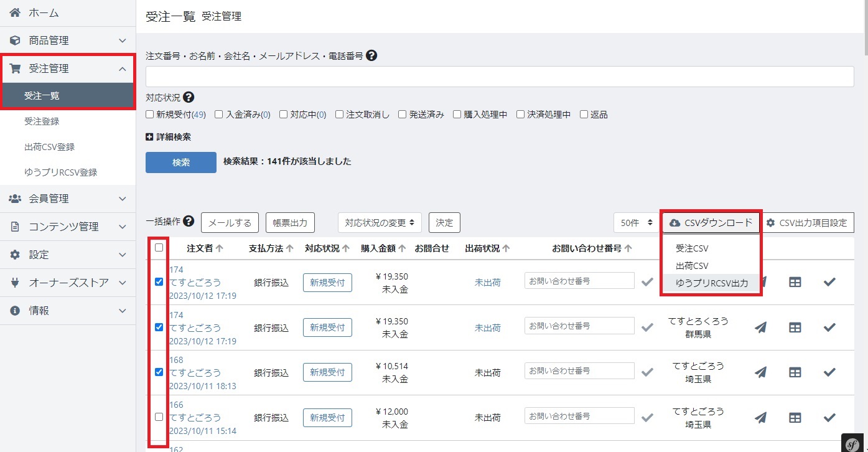This screenshot has height=452, width=868.
Task: Click the gear icon on CSV出力項目設定
Action: [770, 223]
